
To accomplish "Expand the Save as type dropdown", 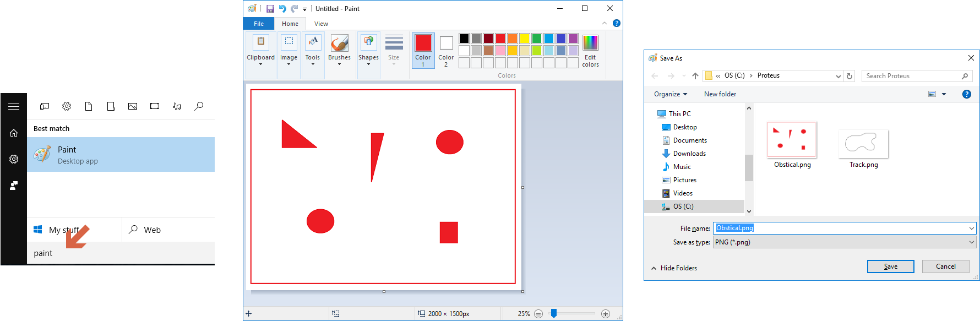I will tap(971, 242).
